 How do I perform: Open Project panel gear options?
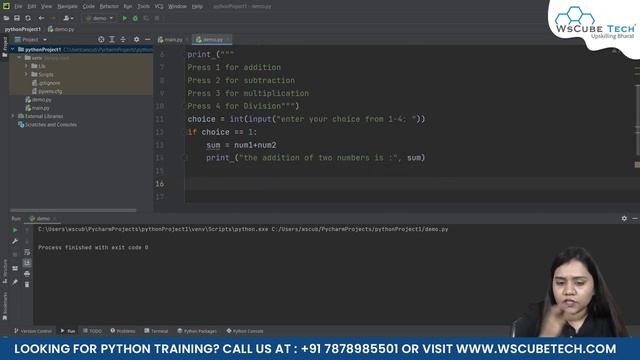coord(136,40)
